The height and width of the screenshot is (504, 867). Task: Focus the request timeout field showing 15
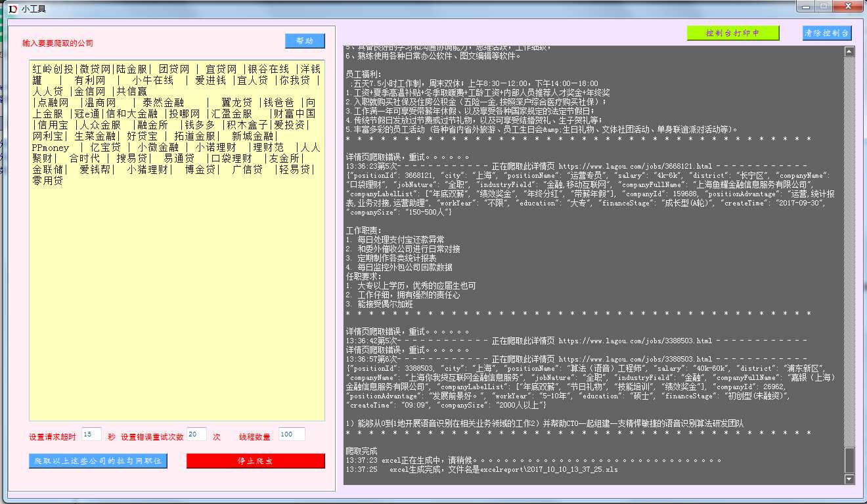pos(92,434)
